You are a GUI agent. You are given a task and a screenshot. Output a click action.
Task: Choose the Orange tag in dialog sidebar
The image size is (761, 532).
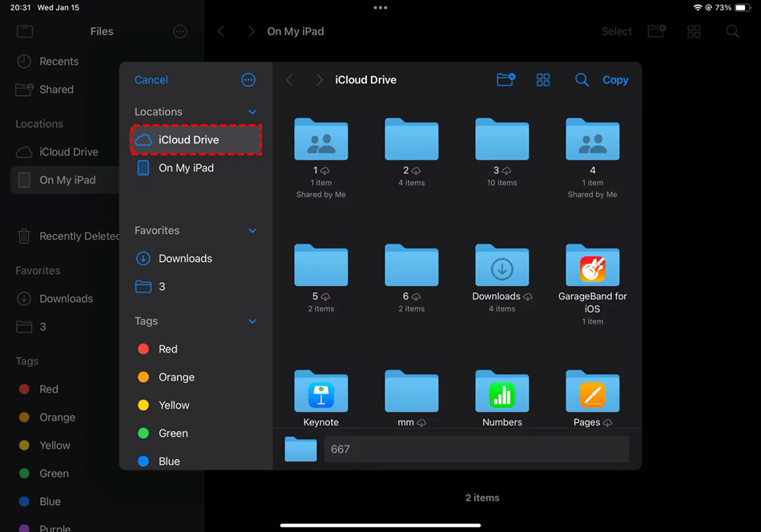tap(176, 377)
